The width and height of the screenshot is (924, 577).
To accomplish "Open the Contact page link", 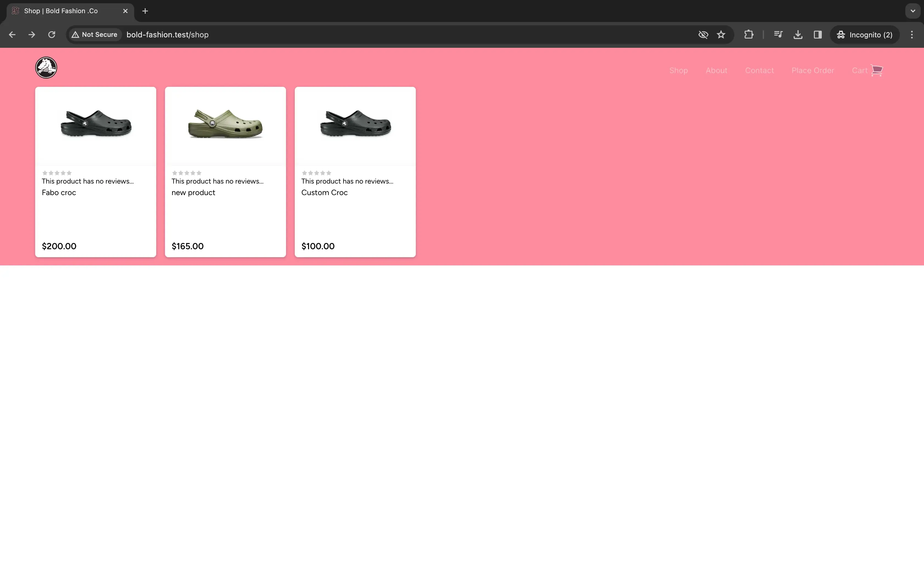I will (x=759, y=71).
